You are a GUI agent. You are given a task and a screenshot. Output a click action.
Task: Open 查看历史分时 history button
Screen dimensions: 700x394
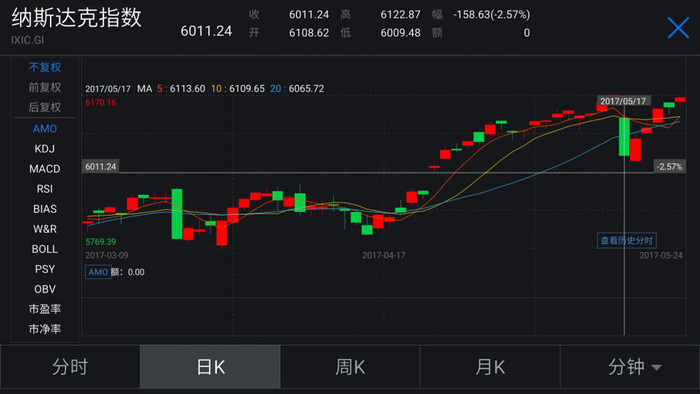click(626, 241)
